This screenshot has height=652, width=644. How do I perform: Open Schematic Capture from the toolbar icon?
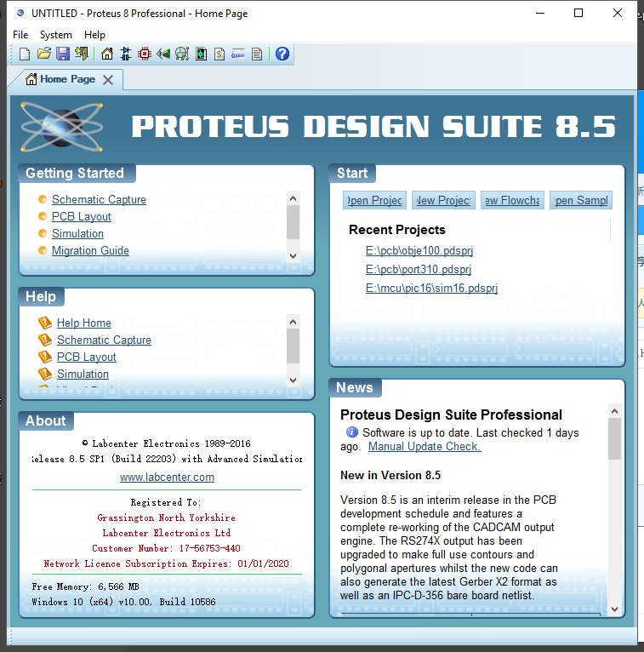(125, 54)
